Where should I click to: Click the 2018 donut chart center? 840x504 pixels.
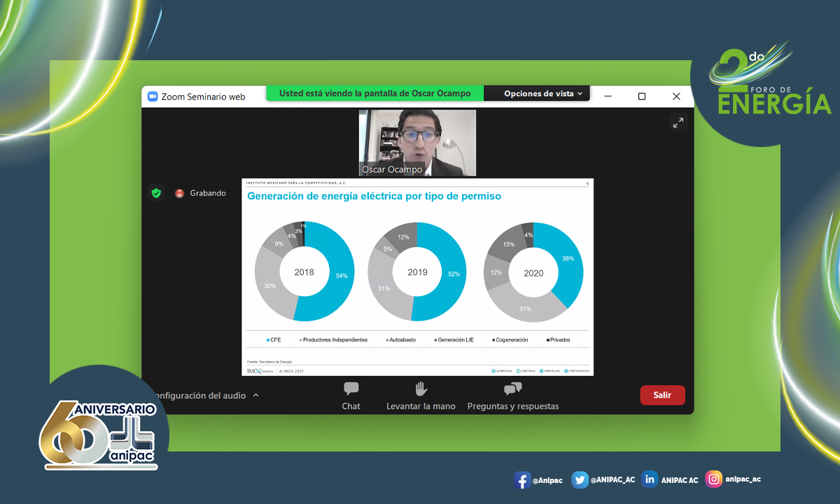click(x=304, y=272)
